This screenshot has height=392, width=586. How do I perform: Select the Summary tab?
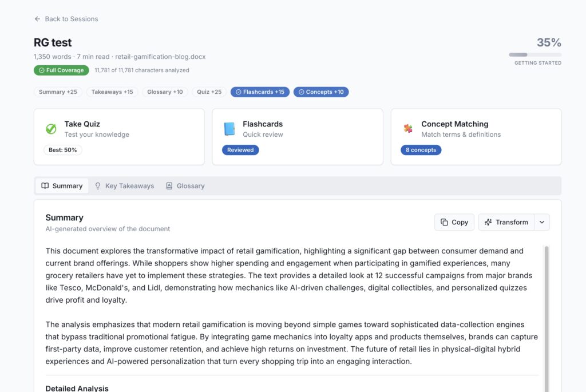tap(62, 186)
